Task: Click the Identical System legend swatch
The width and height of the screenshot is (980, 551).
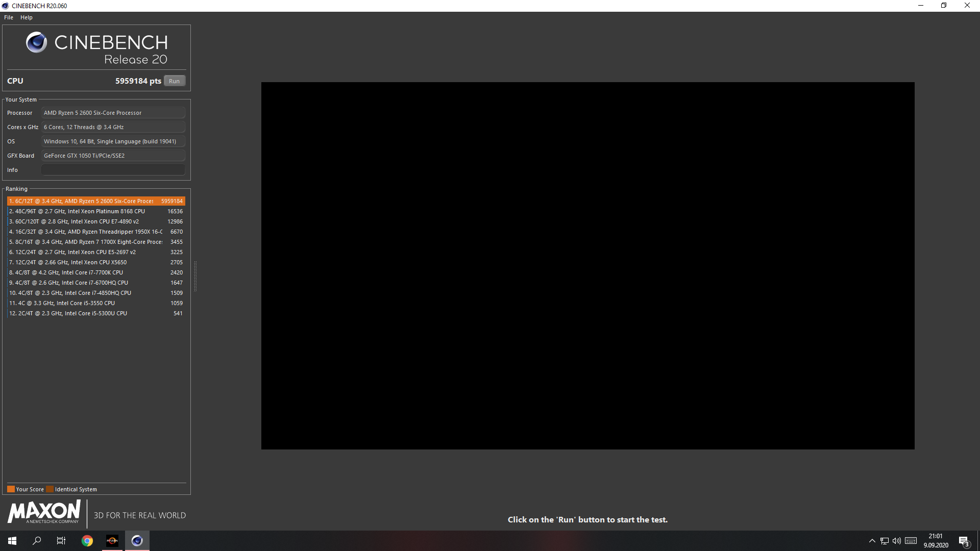Action: [51, 489]
